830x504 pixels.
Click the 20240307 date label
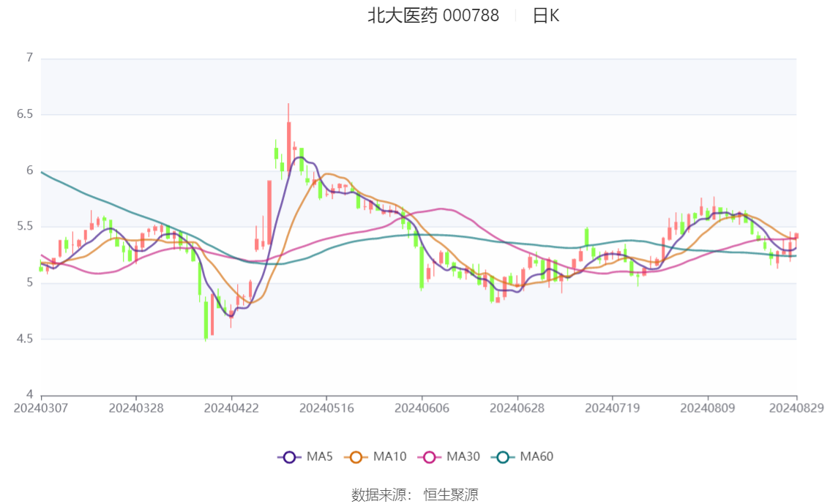click(41, 408)
